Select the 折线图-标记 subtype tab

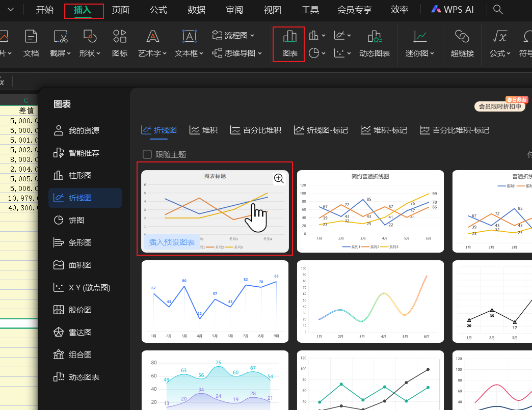tap(321, 130)
